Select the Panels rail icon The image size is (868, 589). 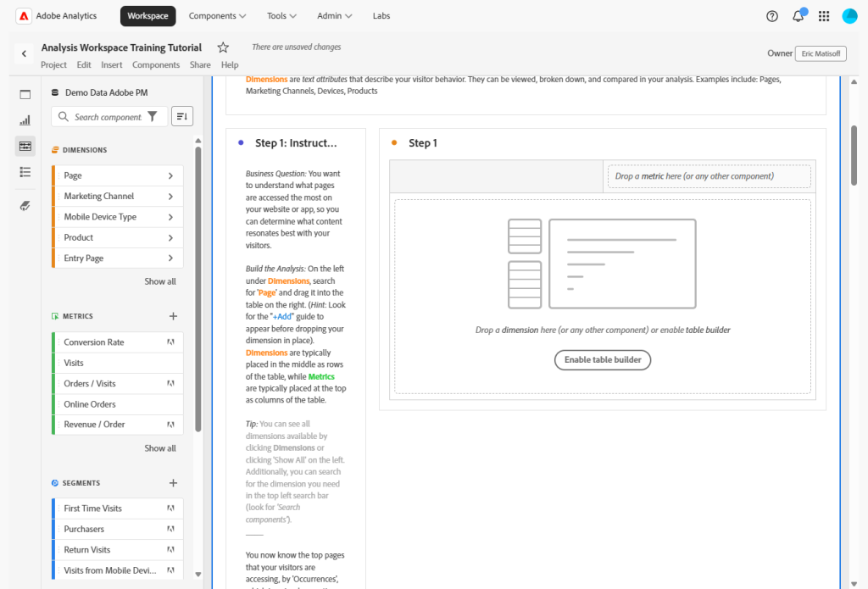tap(25, 95)
